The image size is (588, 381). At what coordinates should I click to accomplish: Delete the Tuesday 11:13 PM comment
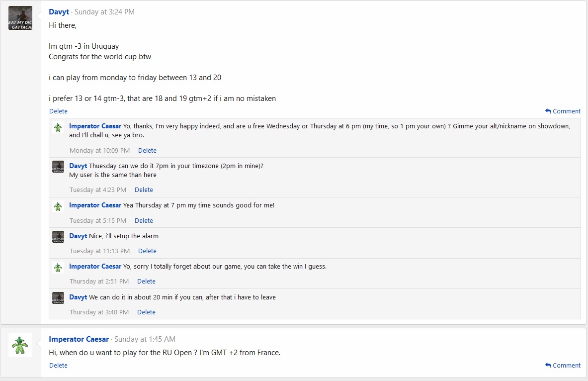click(147, 251)
